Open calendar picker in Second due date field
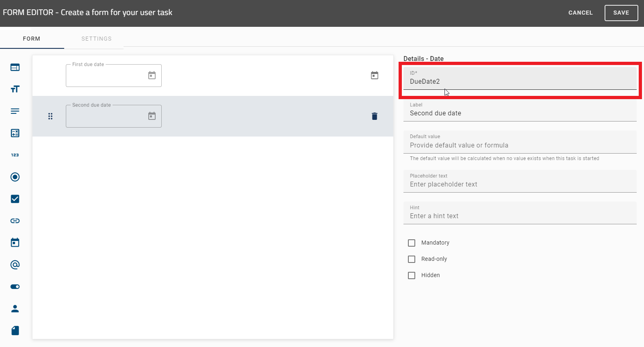The width and height of the screenshot is (644, 347). tap(152, 116)
